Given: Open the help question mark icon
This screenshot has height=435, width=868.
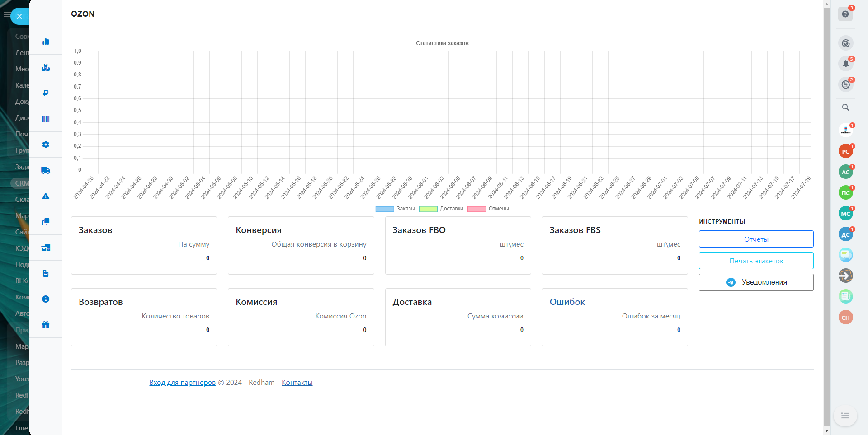Looking at the screenshot, I should pyautogui.click(x=845, y=14).
